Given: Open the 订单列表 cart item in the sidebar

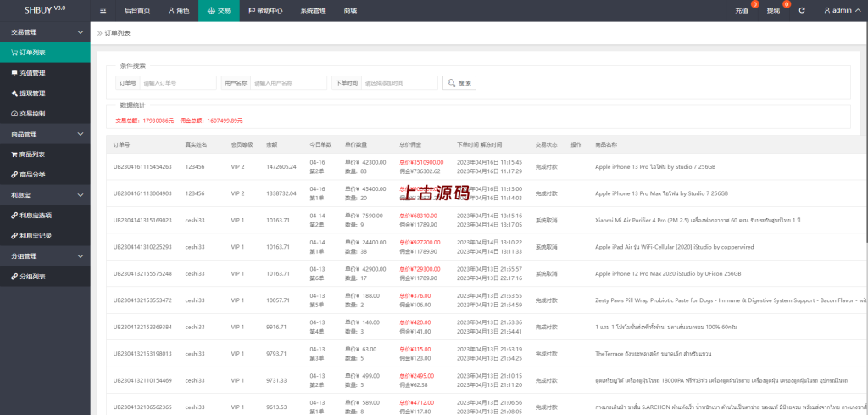Looking at the screenshot, I should coord(45,53).
